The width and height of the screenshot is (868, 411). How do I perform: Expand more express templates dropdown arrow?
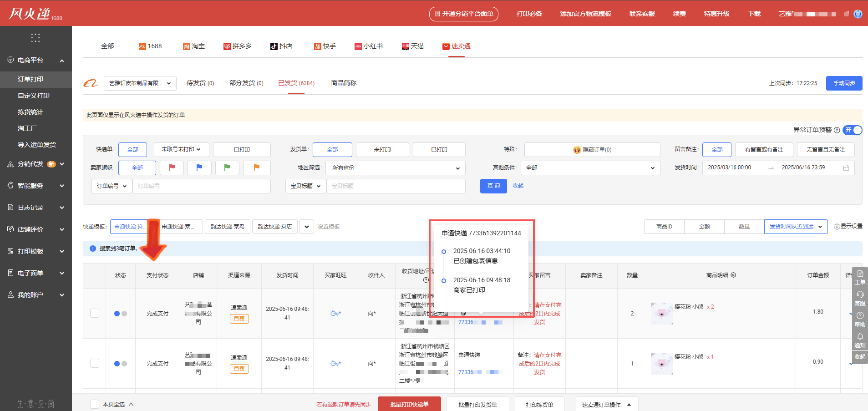click(x=307, y=227)
